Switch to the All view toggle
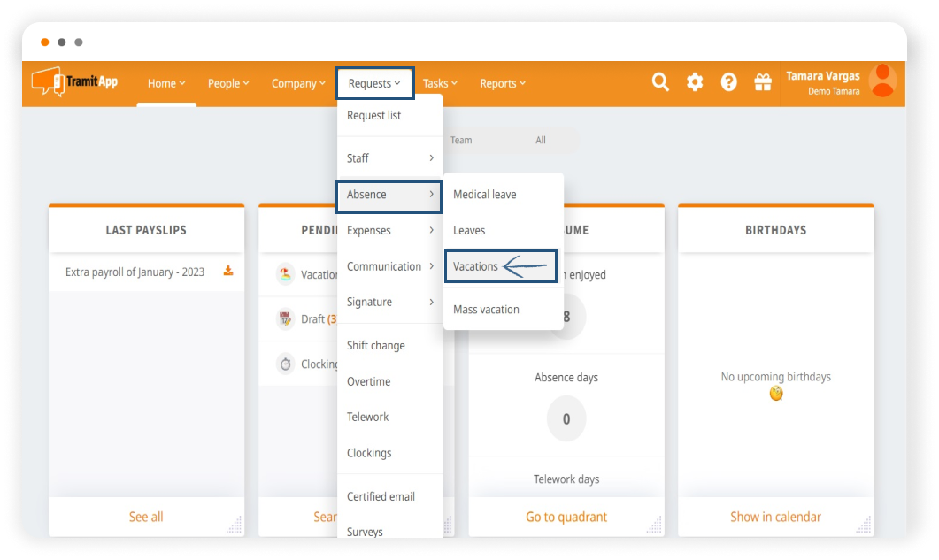Image resolution: width=939 pixels, height=560 pixels. pyautogui.click(x=540, y=141)
